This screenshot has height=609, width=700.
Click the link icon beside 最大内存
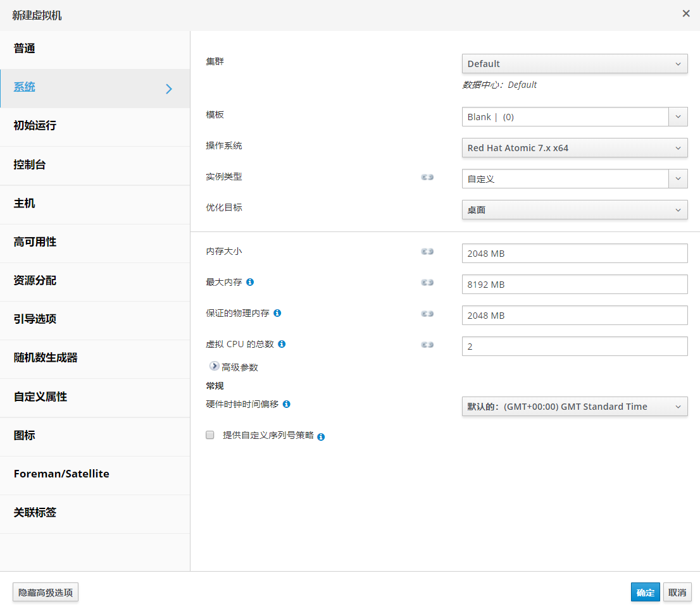coord(427,283)
